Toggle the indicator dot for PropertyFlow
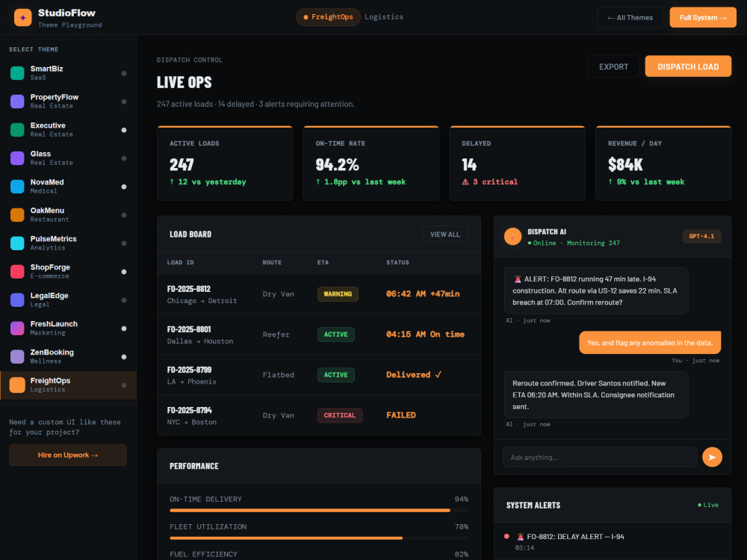The height and width of the screenshot is (560, 747). (124, 102)
